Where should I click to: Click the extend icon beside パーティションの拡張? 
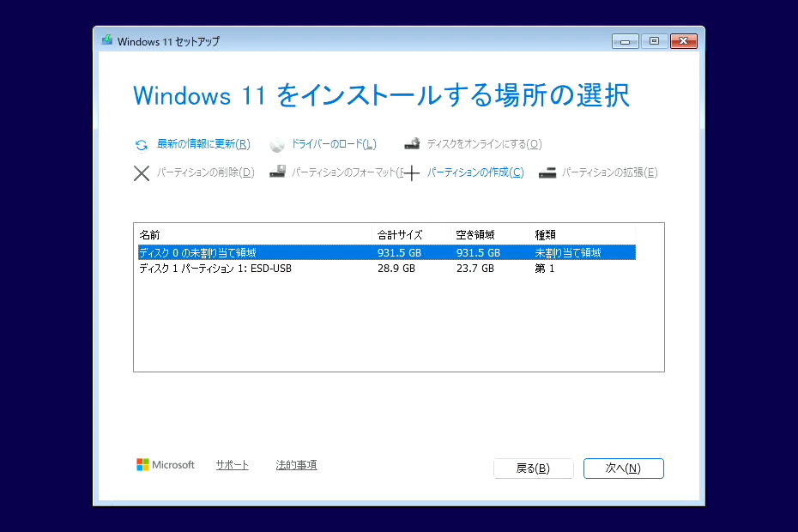(547, 171)
